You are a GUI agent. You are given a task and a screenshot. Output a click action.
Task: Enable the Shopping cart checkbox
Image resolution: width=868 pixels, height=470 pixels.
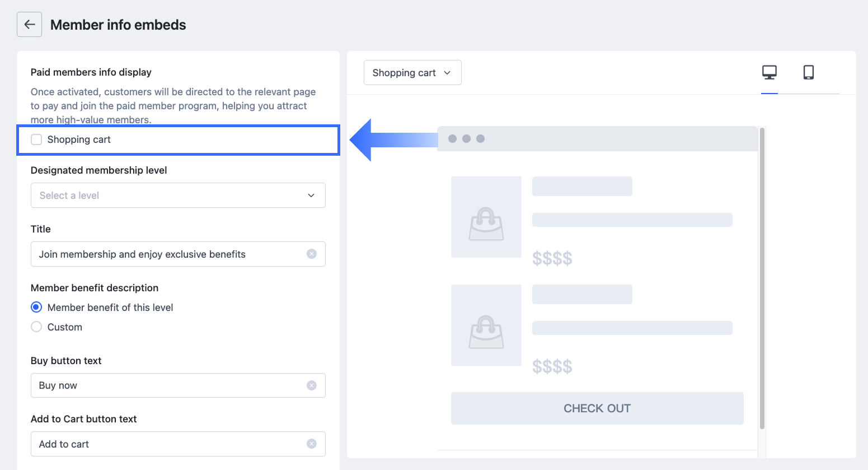[x=37, y=139]
